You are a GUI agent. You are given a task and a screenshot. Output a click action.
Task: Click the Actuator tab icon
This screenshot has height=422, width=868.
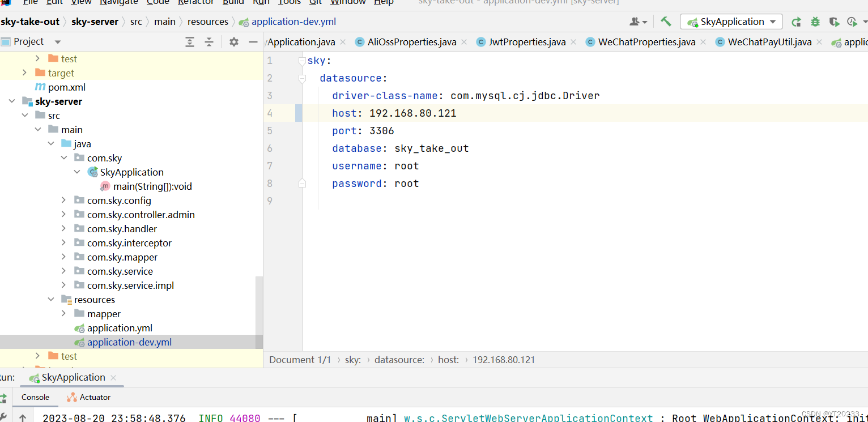pos(72,398)
